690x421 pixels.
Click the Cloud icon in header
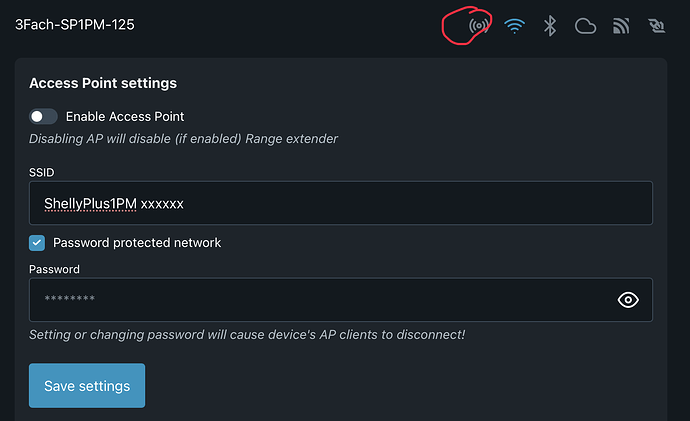[585, 26]
